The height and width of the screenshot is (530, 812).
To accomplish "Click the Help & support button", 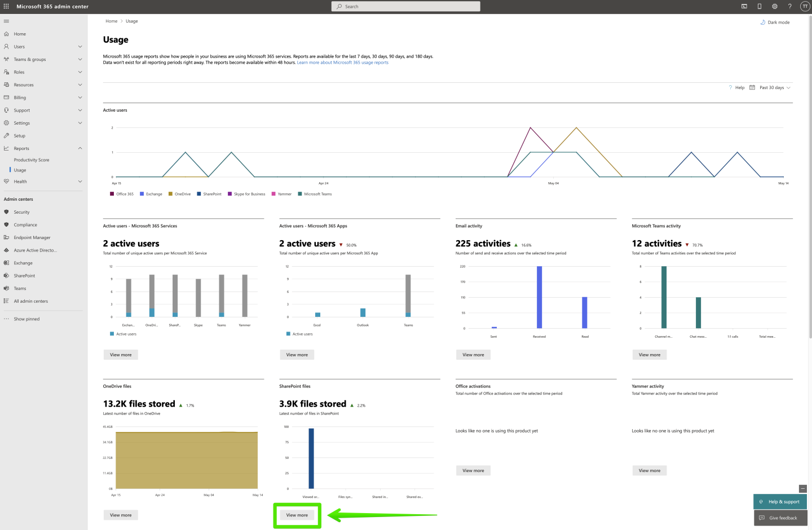I will point(780,502).
